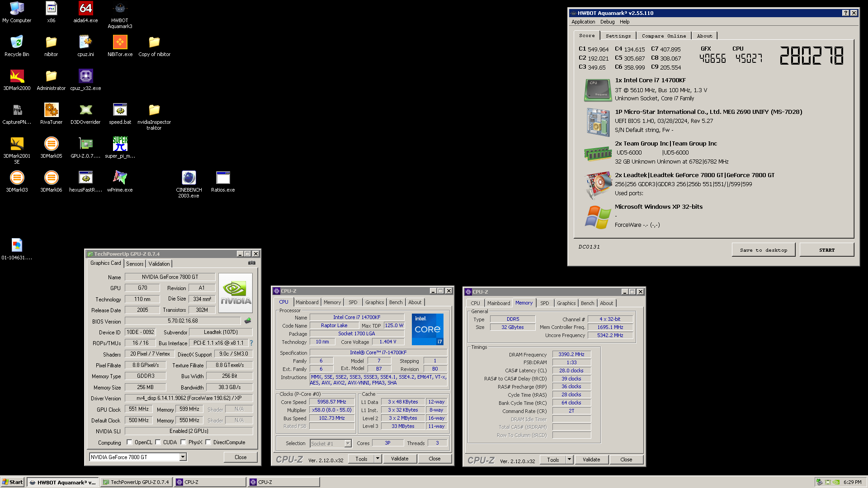The height and width of the screenshot is (488, 868).
Task: Launch 3DMark06 from the desktop
Action: click(x=51, y=182)
